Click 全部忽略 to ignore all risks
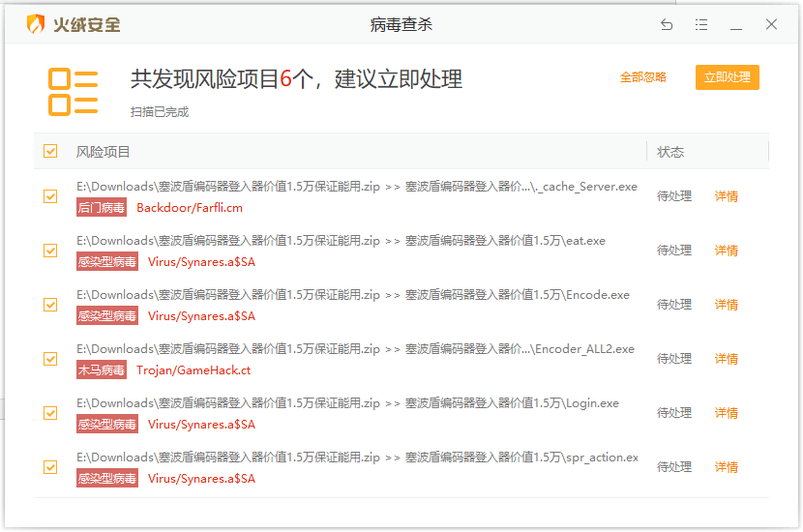The width and height of the screenshot is (803, 532). [x=642, y=77]
